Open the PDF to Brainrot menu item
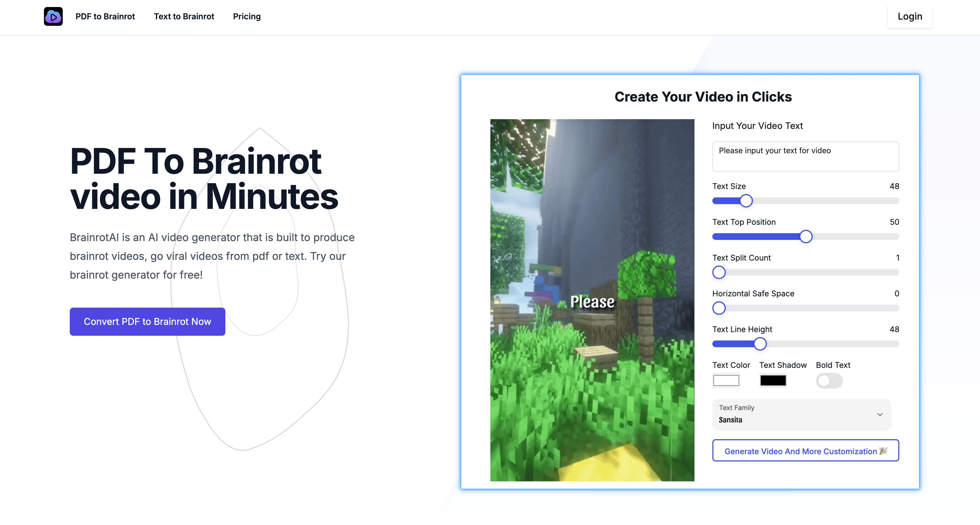Image resolution: width=980 pixels, height=525 pixels. click(105, 16)
